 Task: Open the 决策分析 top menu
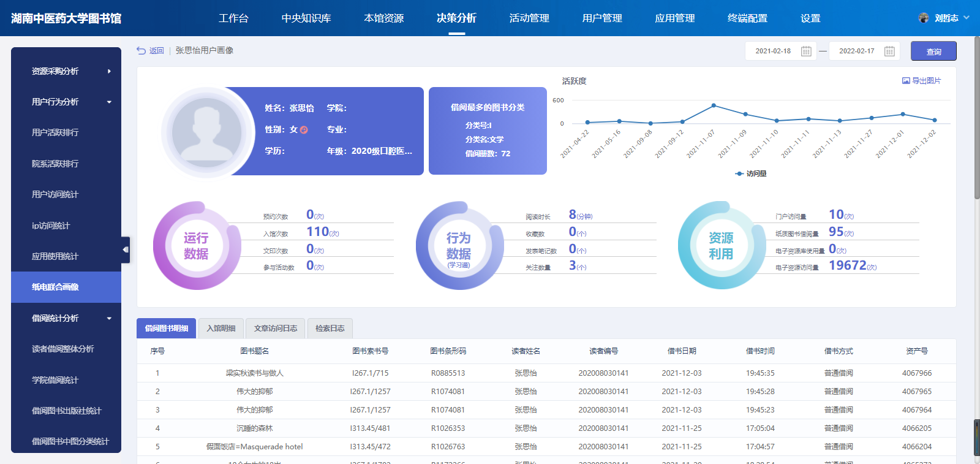point(456,18)
